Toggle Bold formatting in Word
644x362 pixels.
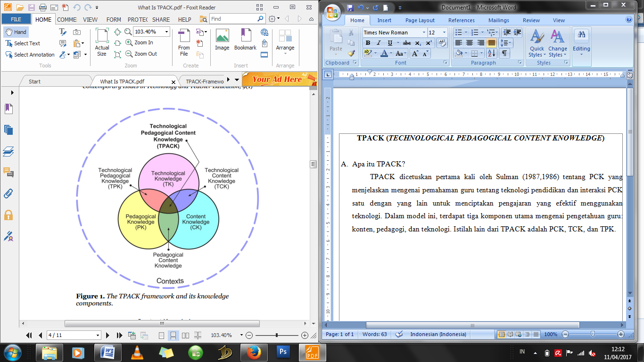[368, 43]
